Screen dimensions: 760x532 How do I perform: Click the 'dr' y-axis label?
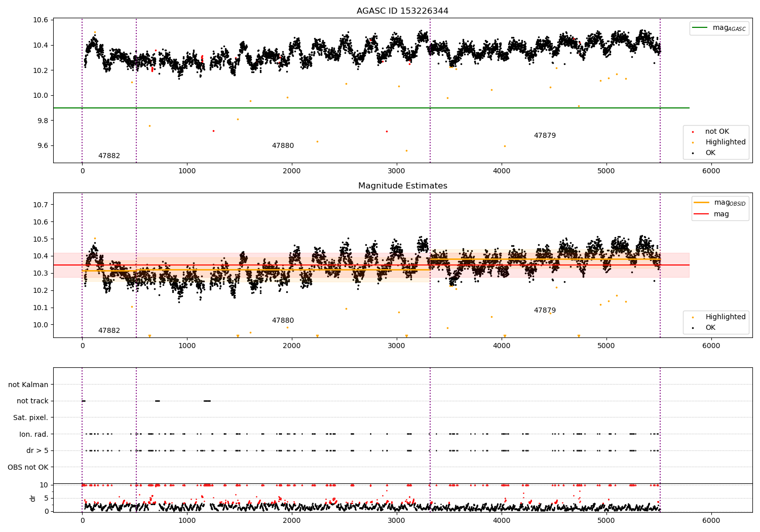33,498
